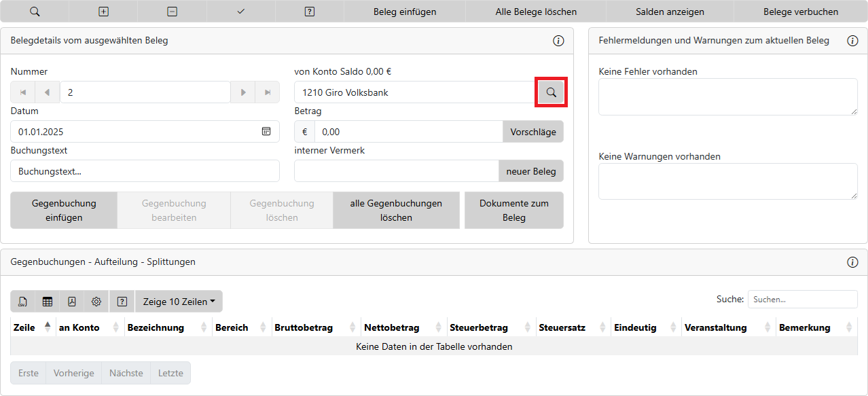Screen dimensions: 868x396
Task: Go to the next Beleg number
Action: [242, 92]
